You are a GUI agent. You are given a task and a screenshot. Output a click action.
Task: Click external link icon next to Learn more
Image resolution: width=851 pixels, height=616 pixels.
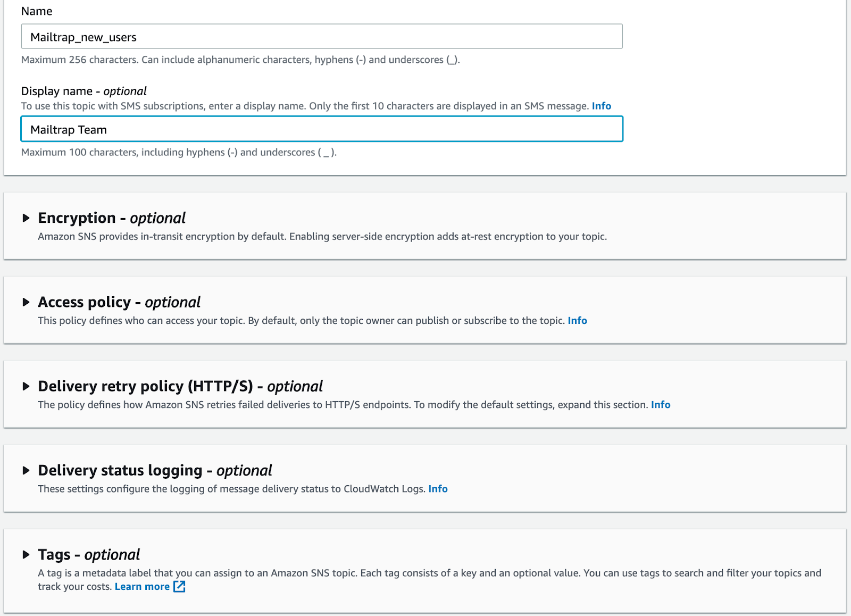pyautogui.click(x=180, y=586)
